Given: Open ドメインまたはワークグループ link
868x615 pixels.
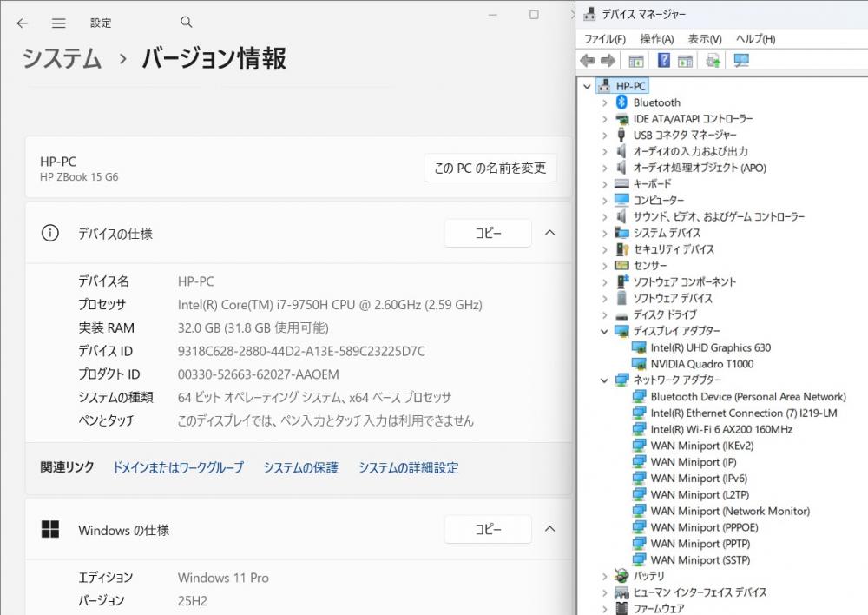Looking at the screenshot, I should tap(178, 467).
